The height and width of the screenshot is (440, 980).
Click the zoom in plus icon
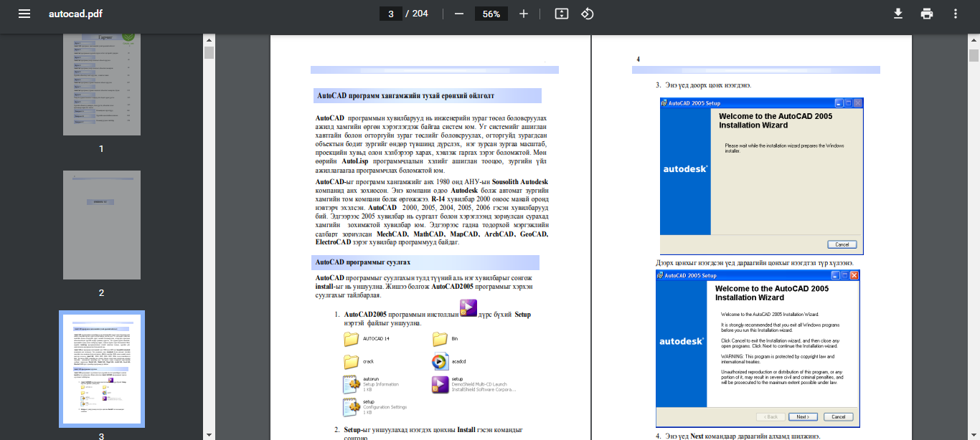[x=524, y=14]
